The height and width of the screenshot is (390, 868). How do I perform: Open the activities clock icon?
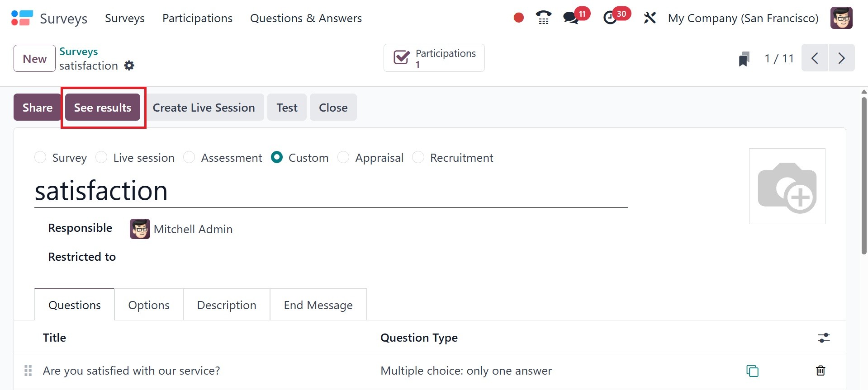610,18
